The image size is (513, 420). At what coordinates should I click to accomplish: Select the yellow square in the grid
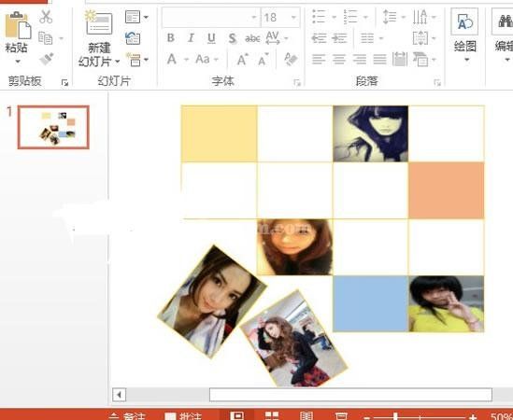point(219,133)
